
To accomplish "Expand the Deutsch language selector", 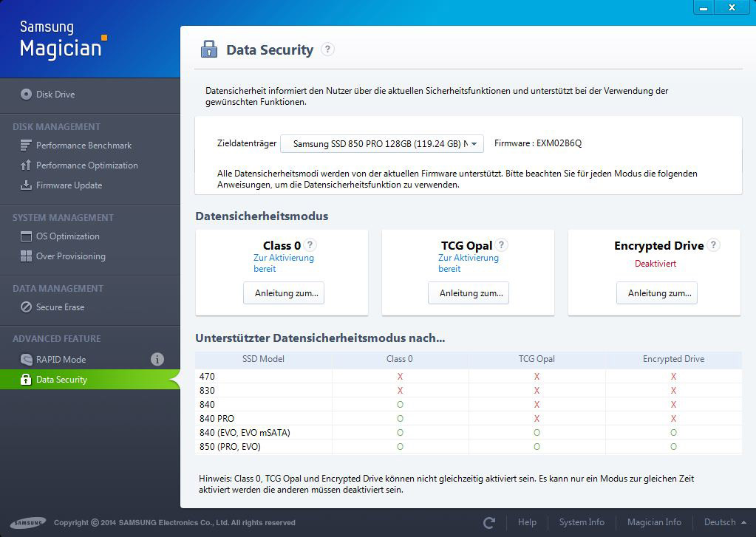I will click(724, 522).
